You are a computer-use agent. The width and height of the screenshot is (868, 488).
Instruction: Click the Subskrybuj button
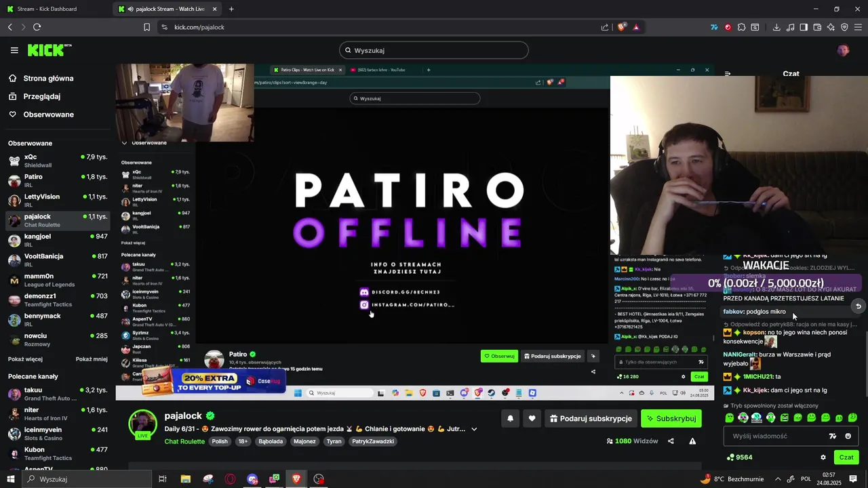(671, 419)
